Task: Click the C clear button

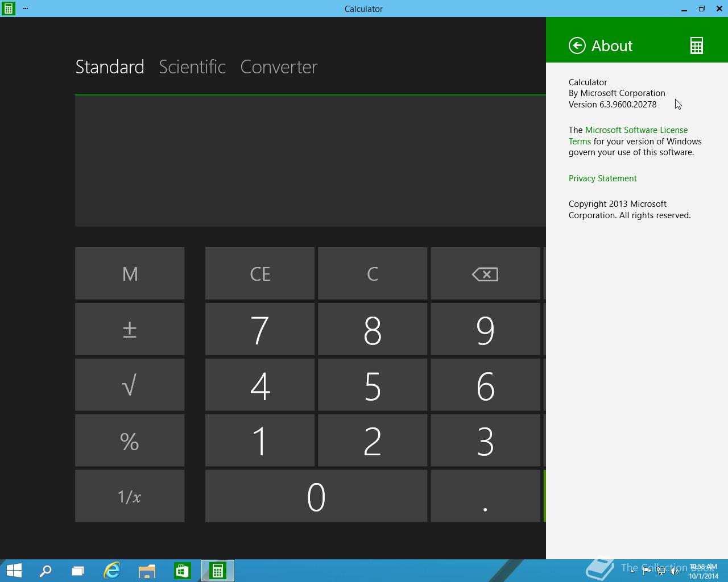Action: 373,273
